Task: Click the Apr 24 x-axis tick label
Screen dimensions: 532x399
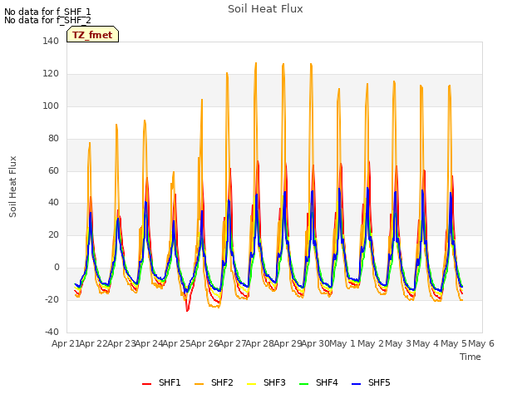Action: click(x=149, y=343)
